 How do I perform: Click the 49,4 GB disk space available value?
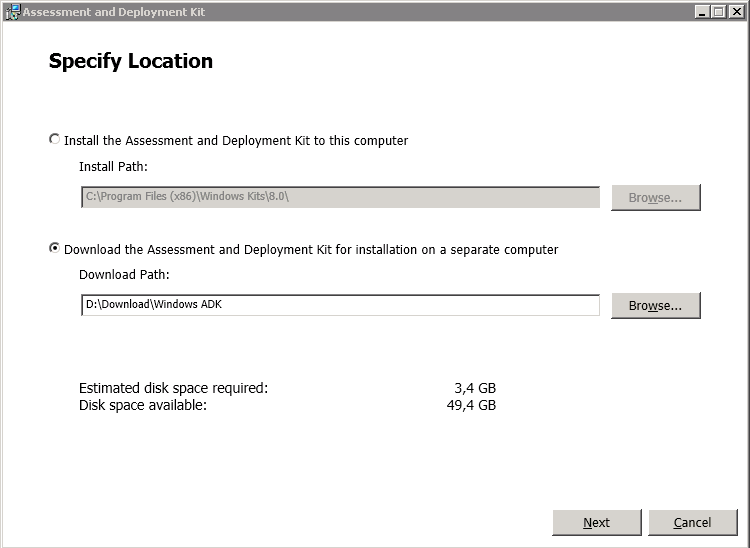coord(471,405)
